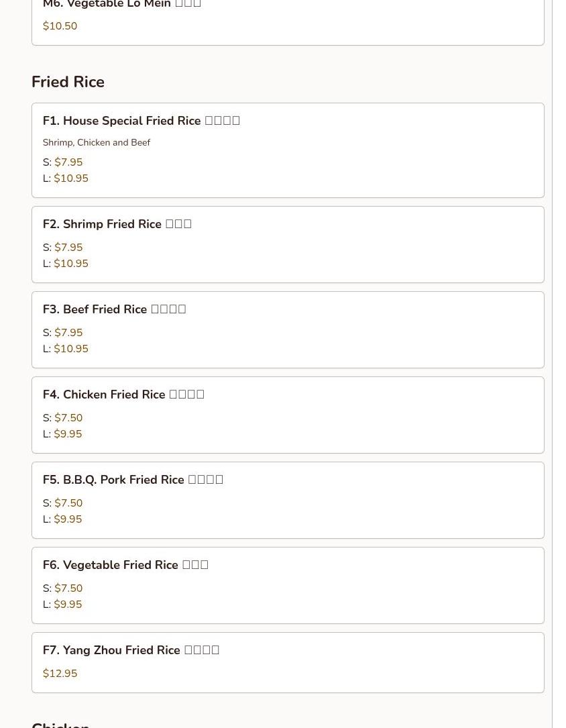Click the Fried Rice section heading
This screenshot has height=728, width=566.
click(x=68, y=82)
